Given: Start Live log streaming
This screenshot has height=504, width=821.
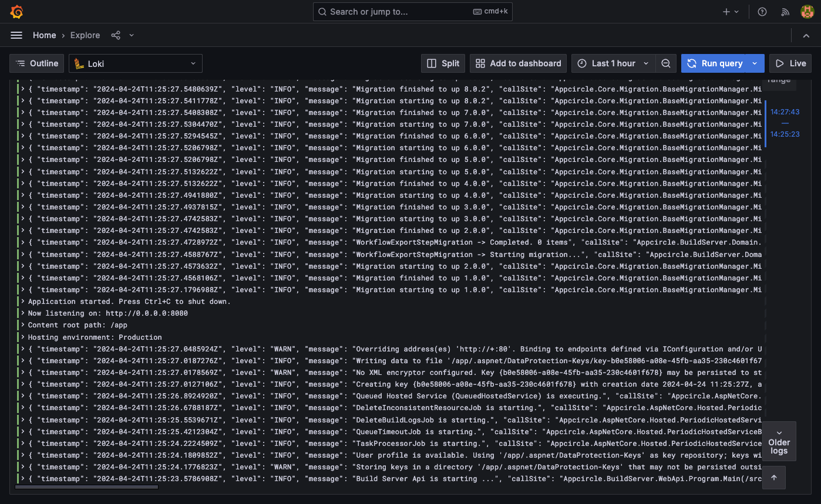Looking at the screenshot, I should coord(790,63).
